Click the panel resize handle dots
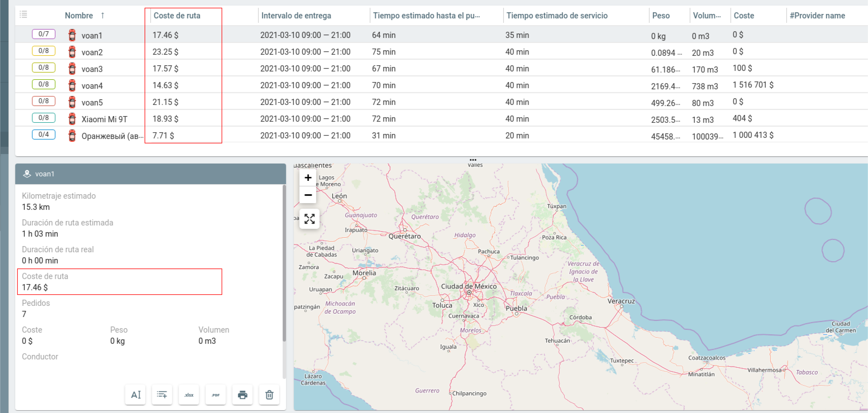The height and width of the screenshot is (413, 868). 473,160
